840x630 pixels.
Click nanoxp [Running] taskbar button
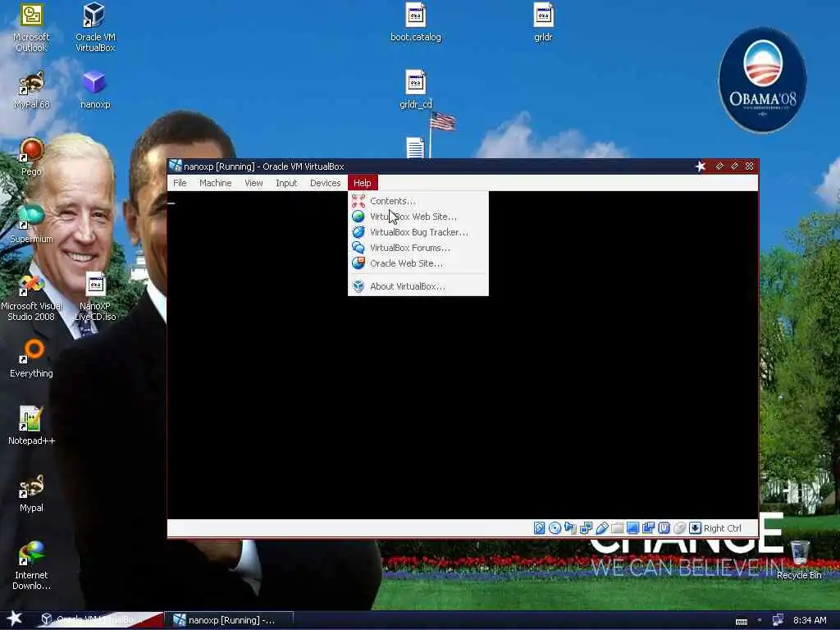tap(229, 620)
